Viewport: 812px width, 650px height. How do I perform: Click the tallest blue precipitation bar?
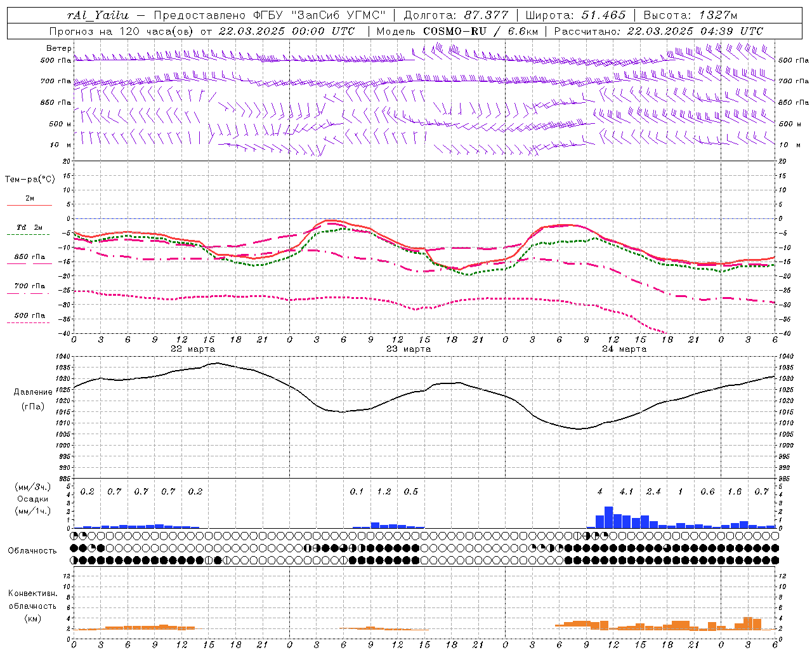(608, 517)
